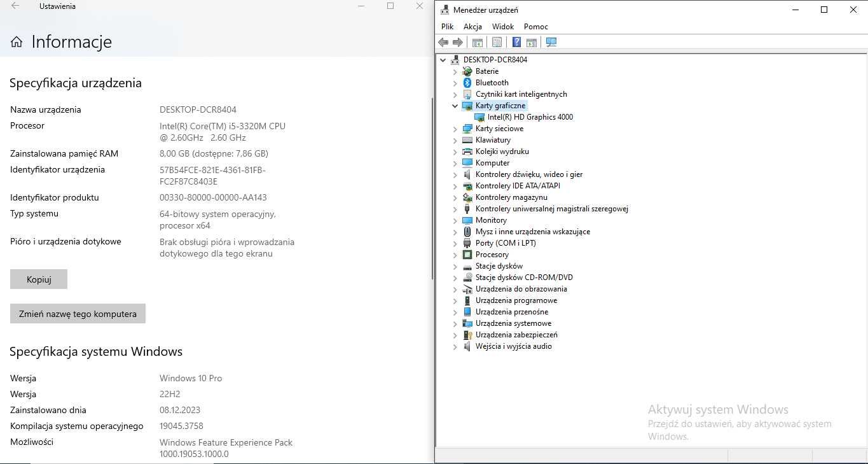This screenshot has width=868, height=464.
Task: Expand the Kontrolery magazynu category
Action: (455, 197)
